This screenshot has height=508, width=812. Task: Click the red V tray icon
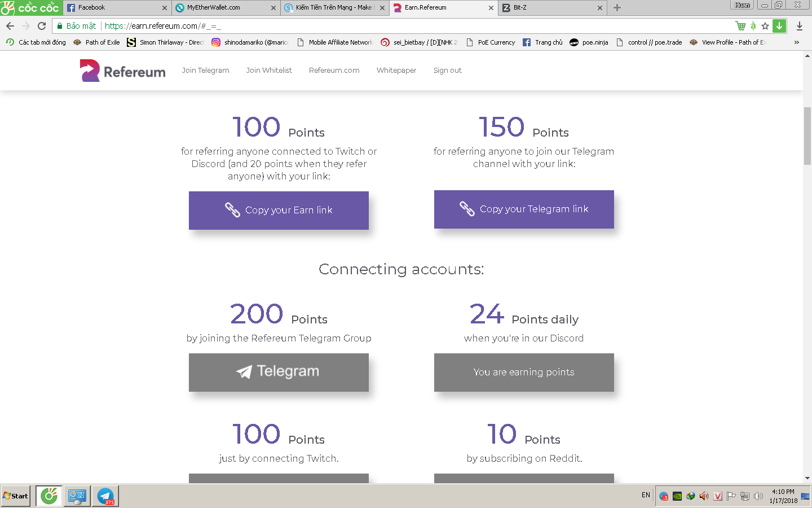718,496
